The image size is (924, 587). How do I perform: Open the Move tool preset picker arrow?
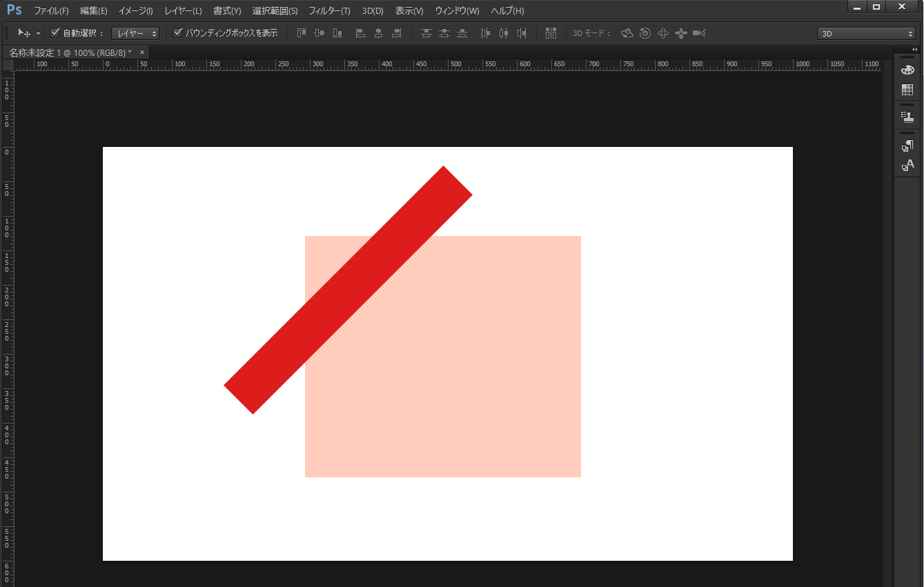38,33
